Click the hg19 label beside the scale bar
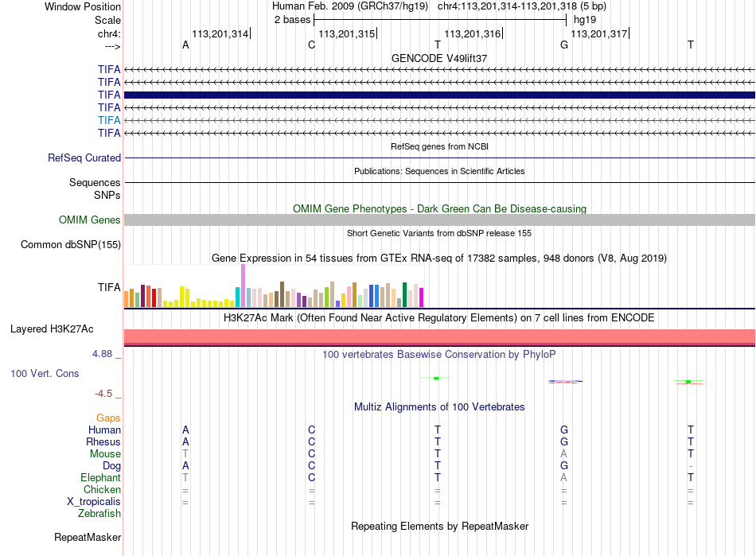Viewport: 756px width, 556px height. click(585, 20)
